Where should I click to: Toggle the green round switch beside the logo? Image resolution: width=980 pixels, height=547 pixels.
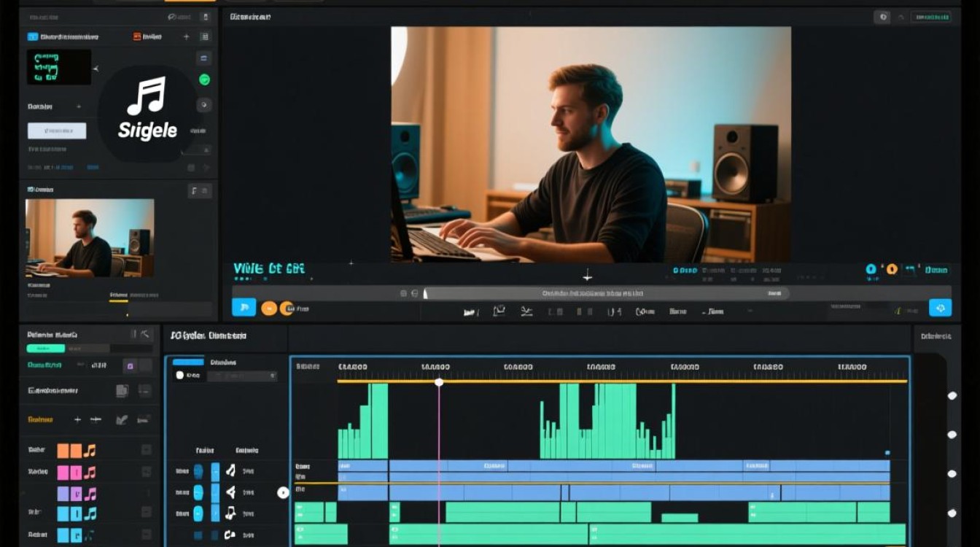tap(205, 79)
